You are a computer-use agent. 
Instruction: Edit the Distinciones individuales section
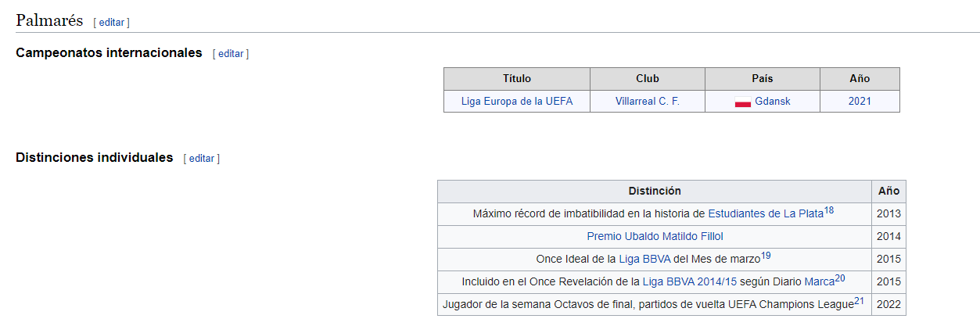coord(202,158)
